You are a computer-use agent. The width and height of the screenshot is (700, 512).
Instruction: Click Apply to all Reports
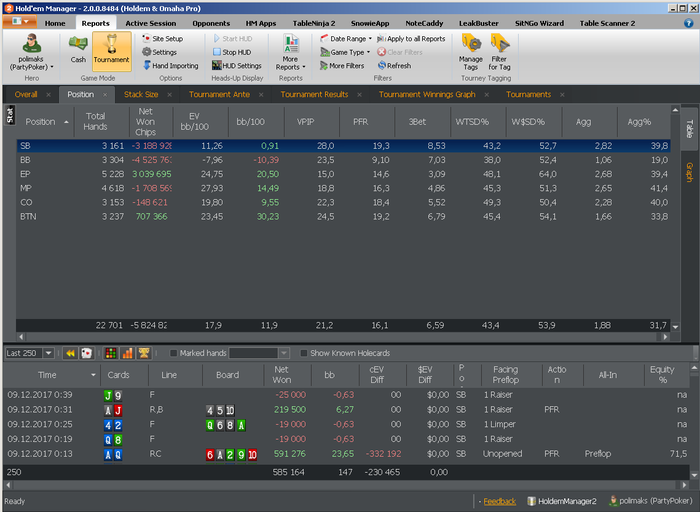pyautogui.click(x=411, y=38)
